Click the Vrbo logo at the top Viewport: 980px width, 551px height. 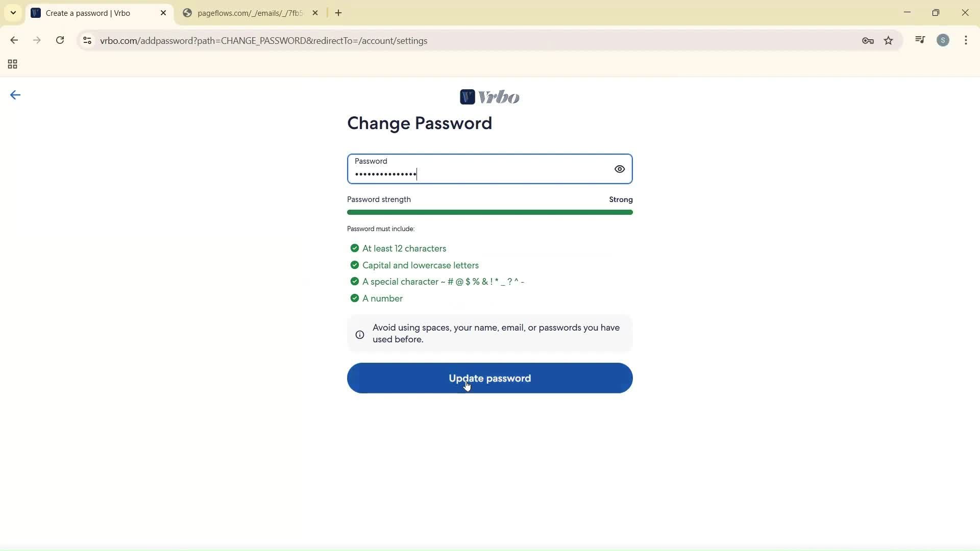pyautogui.click(x=489, y=97)
